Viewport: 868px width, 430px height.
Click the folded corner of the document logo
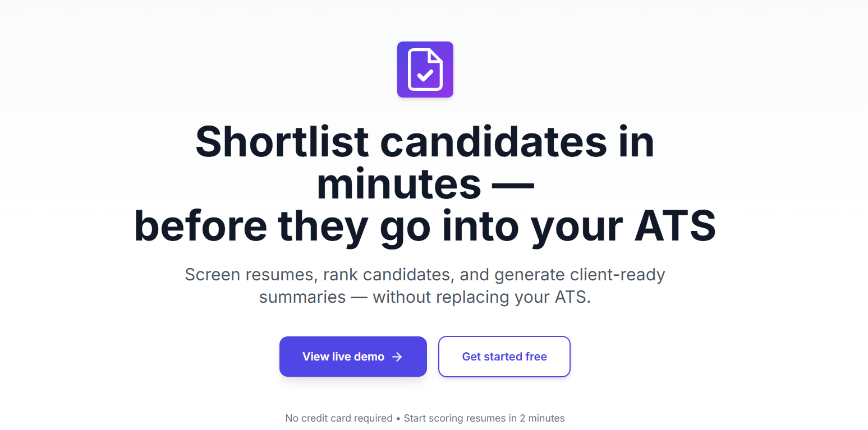coord(434,57)
